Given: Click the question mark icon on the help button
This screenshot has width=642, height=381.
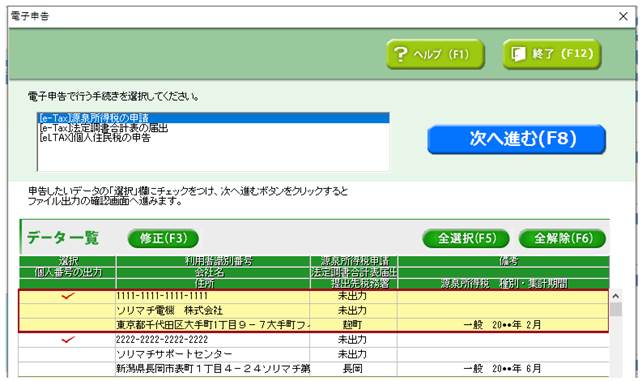Looking at the screenshot, I should click(400, 54).
